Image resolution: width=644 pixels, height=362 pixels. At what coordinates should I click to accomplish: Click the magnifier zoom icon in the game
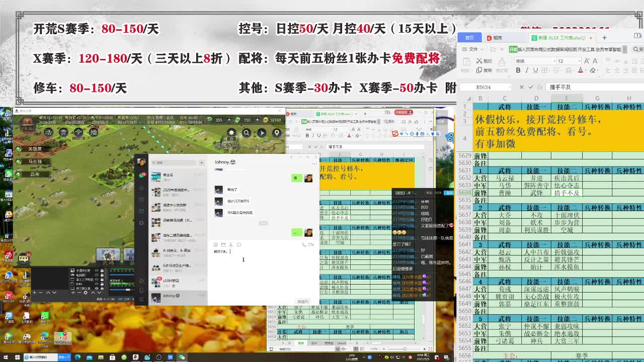tap(247, 133)
